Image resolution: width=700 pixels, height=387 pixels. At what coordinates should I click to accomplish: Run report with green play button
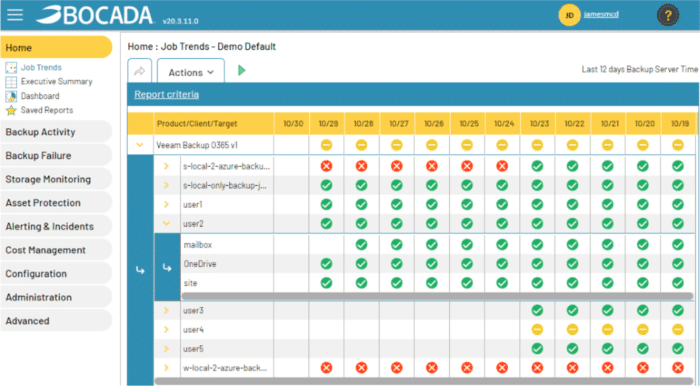(242, 71)
